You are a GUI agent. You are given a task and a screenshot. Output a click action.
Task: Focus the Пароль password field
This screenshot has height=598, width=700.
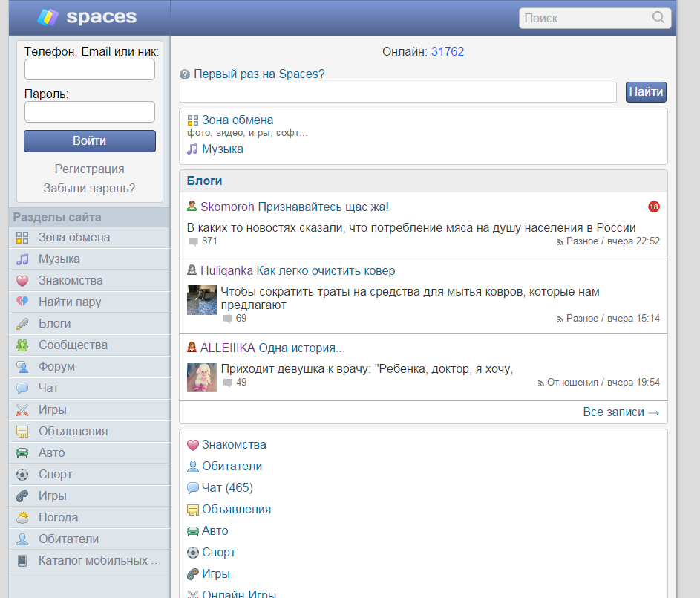[x=90, y=112]
